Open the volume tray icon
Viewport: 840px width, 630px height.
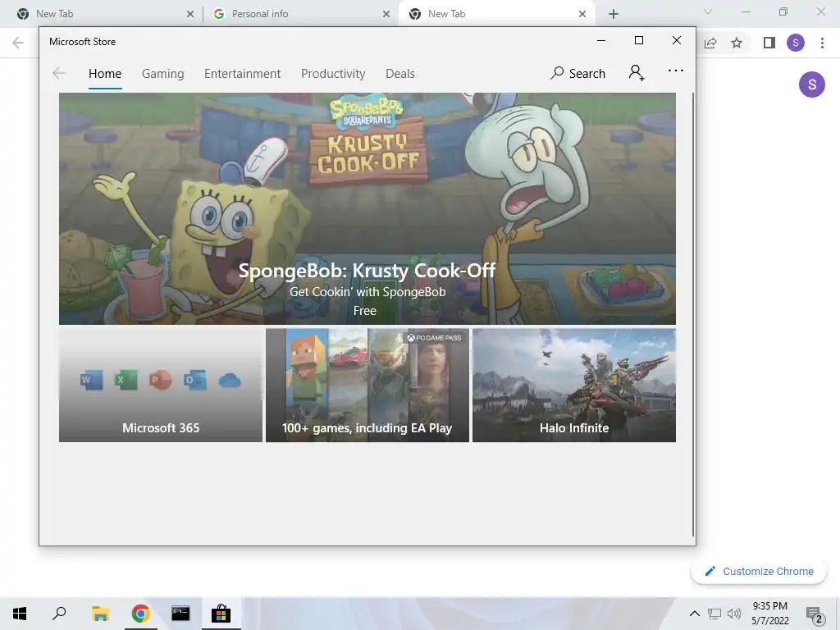[x=734, y=614]
